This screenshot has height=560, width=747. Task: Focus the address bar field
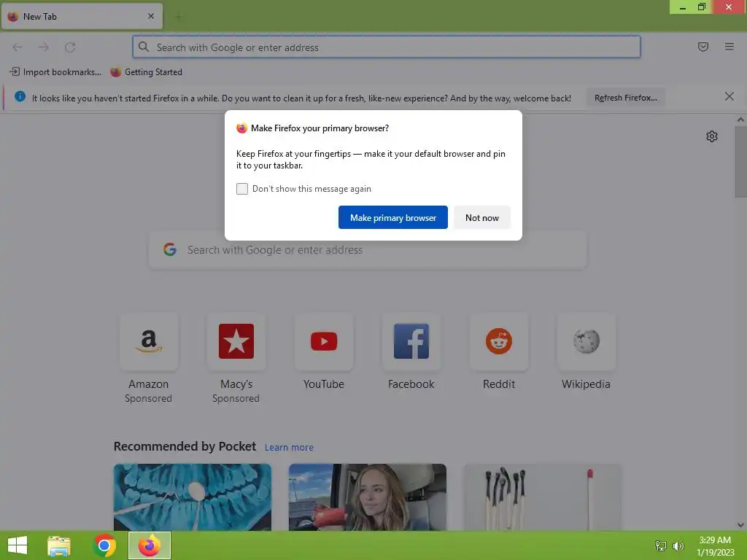387,47
